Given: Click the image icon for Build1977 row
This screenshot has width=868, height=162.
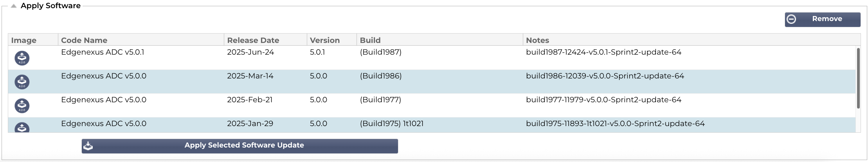Looking at the screenshot, I should click(22, 105).
